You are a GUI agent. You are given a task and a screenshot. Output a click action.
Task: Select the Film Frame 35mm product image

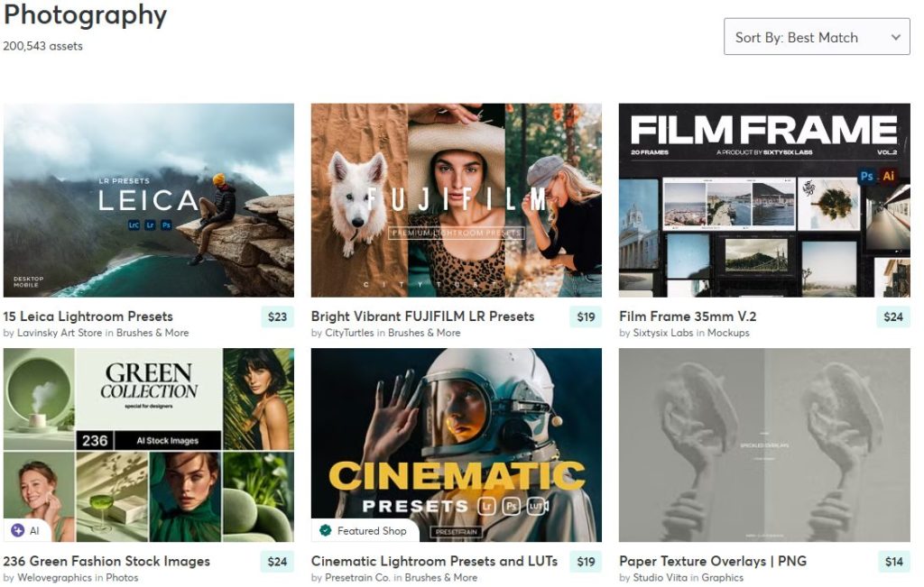point(764,200)
